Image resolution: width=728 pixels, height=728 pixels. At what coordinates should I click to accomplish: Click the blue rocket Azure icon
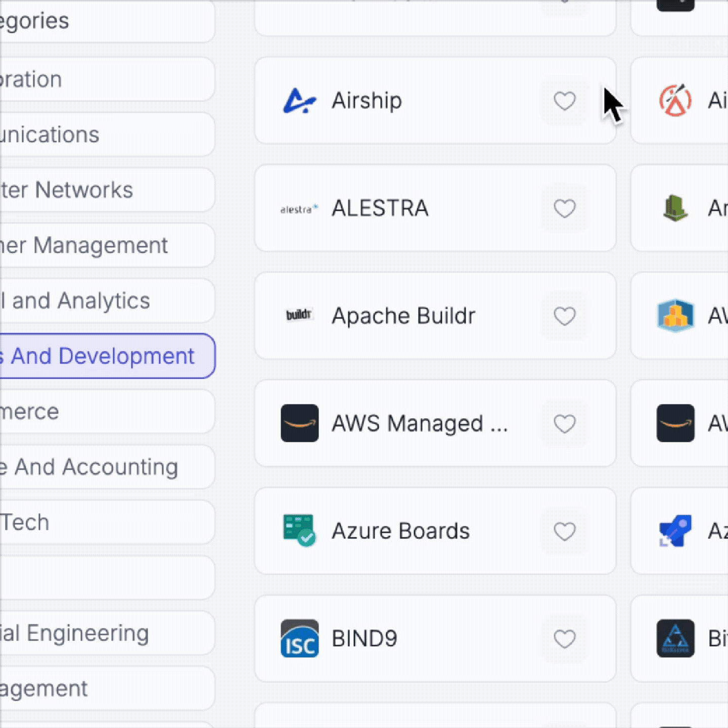click(x=675, y=531)
